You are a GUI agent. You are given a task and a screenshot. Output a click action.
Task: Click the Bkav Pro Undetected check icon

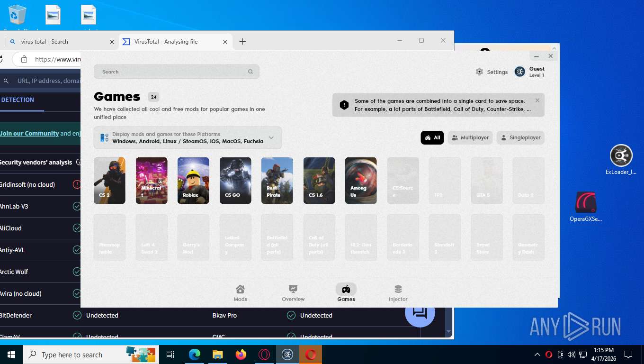(x=291, y=315)
